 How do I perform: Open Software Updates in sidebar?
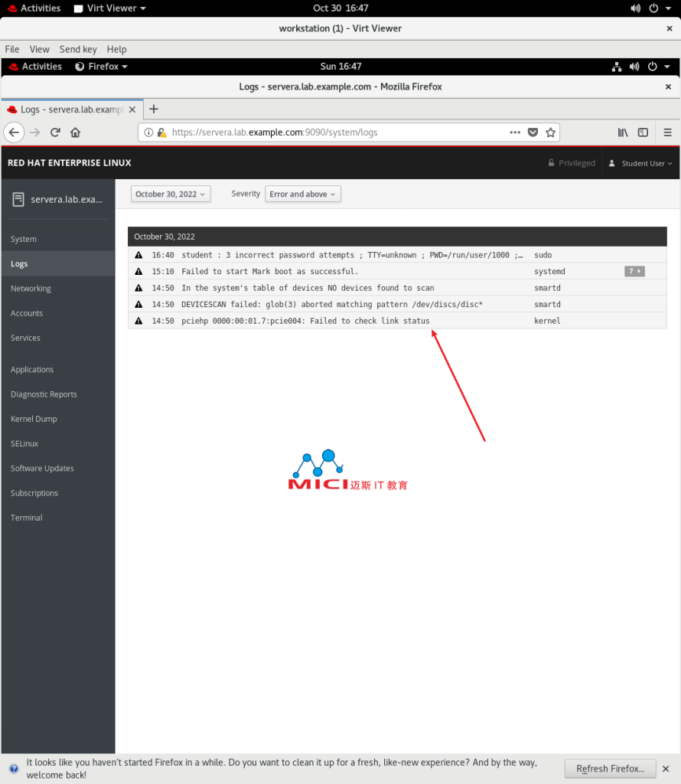point(58,468)
